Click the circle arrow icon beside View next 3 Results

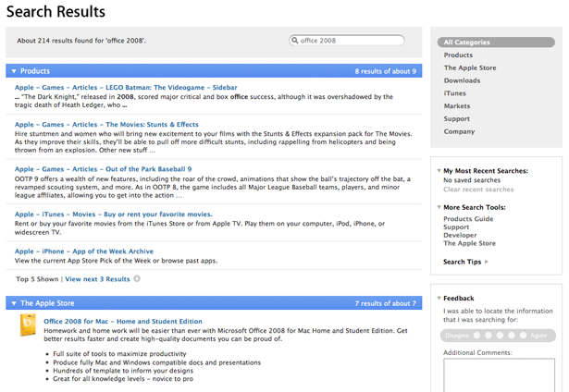point(137,279)
